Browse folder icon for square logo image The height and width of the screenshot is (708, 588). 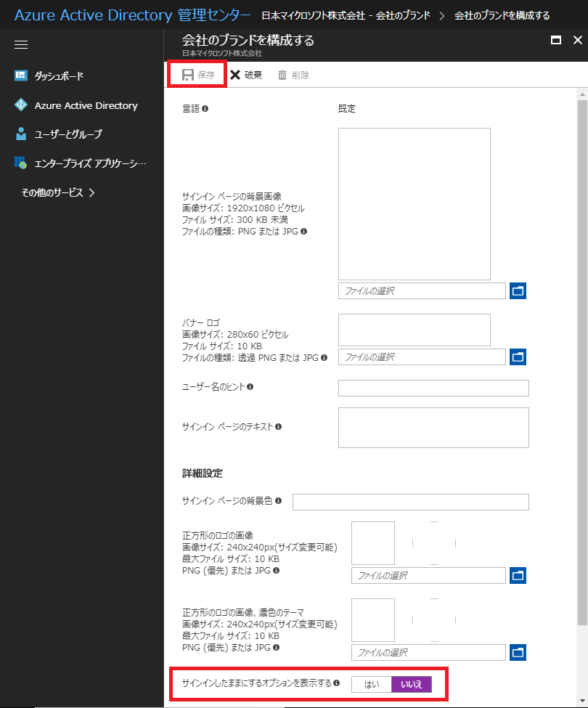click(518, 575)
